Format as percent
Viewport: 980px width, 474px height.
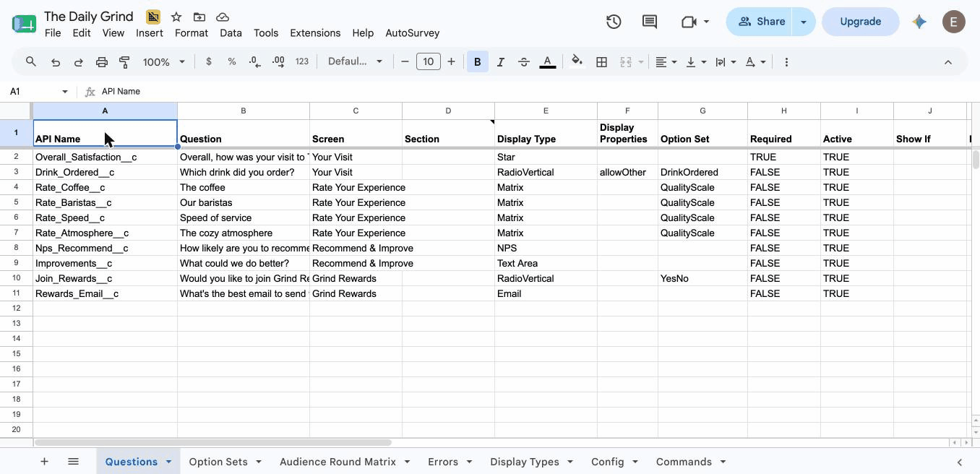coord(232,62)
